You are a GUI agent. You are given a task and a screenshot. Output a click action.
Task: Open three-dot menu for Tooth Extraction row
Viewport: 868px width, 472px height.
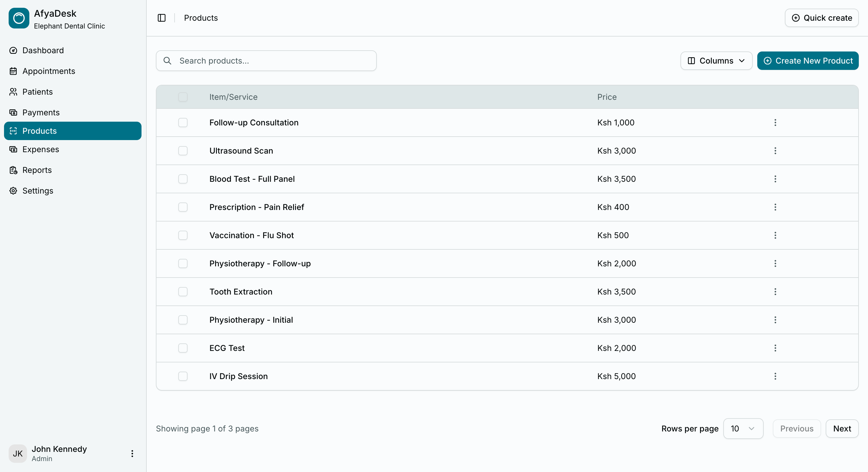(775, 291)
